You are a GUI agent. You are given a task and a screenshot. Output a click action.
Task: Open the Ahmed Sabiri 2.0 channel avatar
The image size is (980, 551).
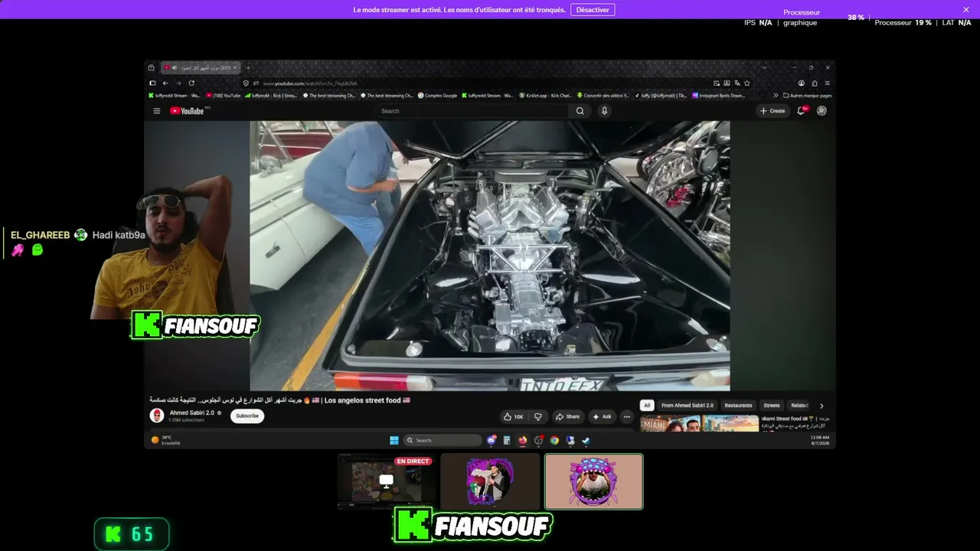click(157, 416)
